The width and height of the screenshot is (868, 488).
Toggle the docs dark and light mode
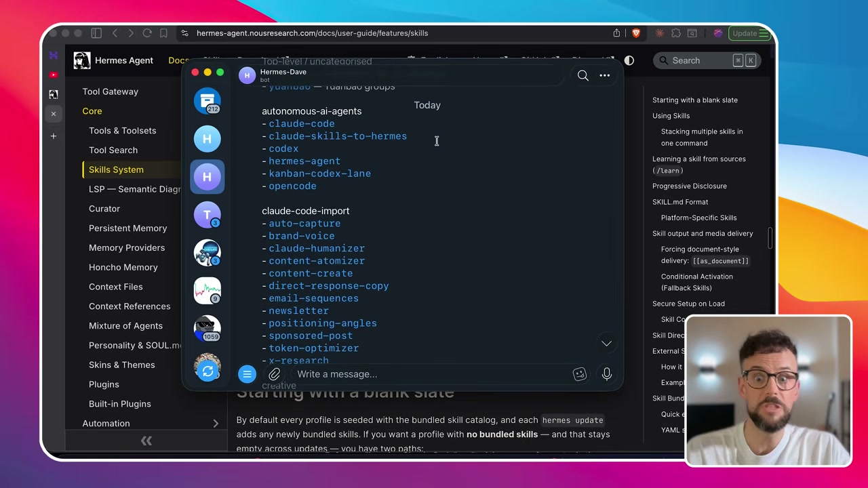point(629,60)
